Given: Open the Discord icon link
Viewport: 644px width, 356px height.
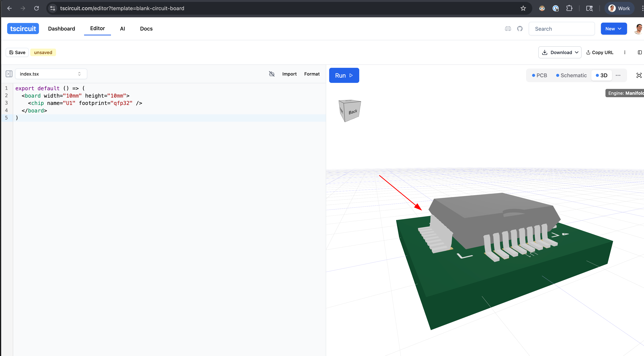Looking at the screenshot, I should (508, 29).
